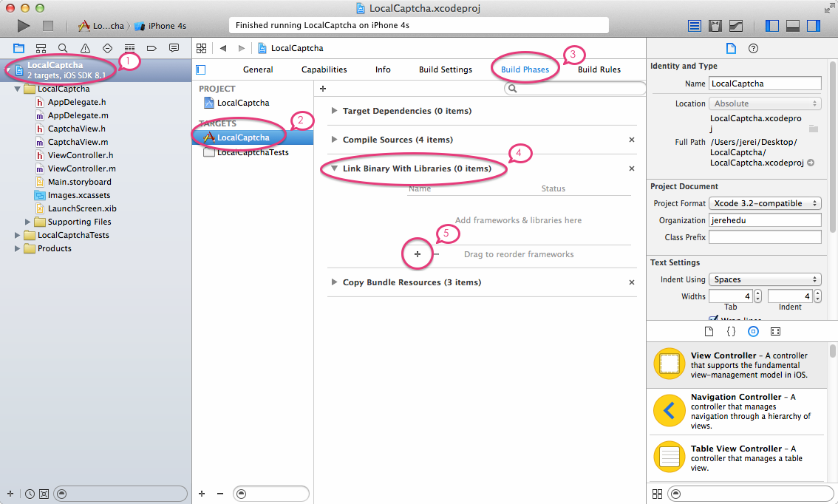
Task: Remove the Compile Sources phase
Action: click(632, 140)
